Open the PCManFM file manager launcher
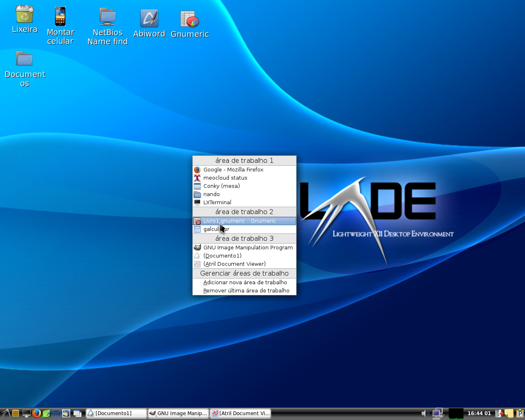 point(15,413)
